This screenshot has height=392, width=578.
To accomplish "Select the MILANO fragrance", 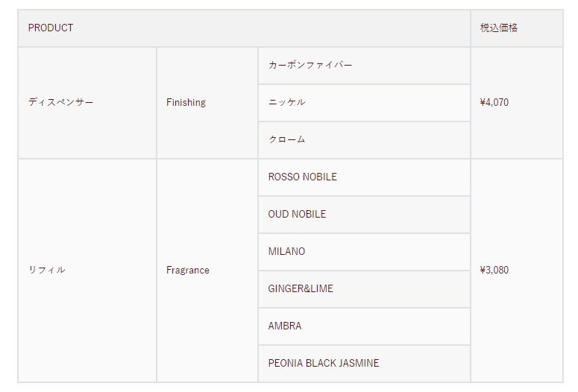I will tap(286, 252).
